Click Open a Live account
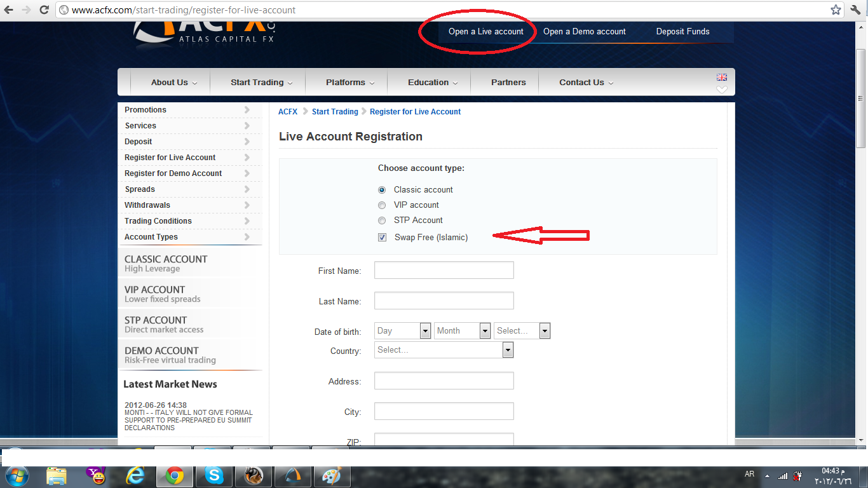 (x=486, y=32)
